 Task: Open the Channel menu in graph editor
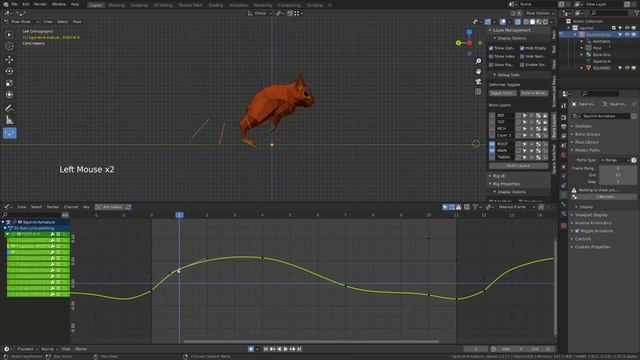[71, 207]
